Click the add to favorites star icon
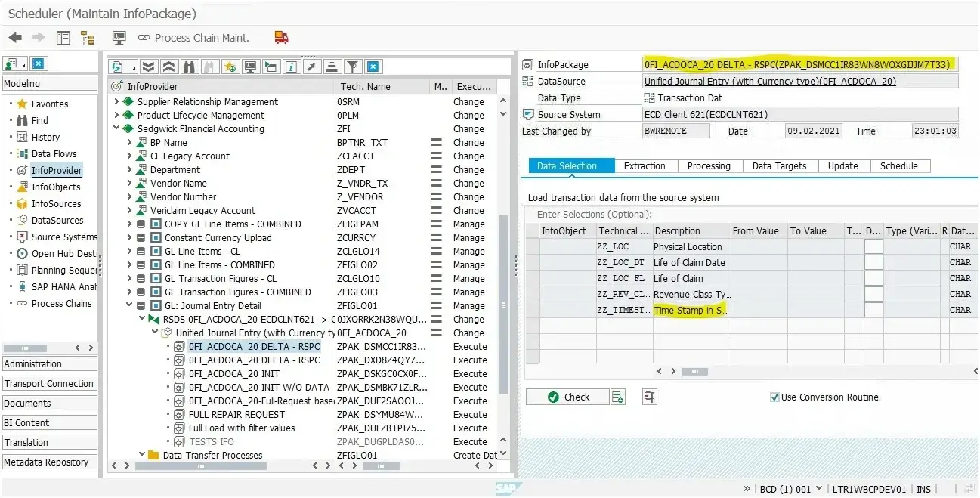The width and height of the screenshot is (980, 498). pyautogui.click(x=230, y=67)
